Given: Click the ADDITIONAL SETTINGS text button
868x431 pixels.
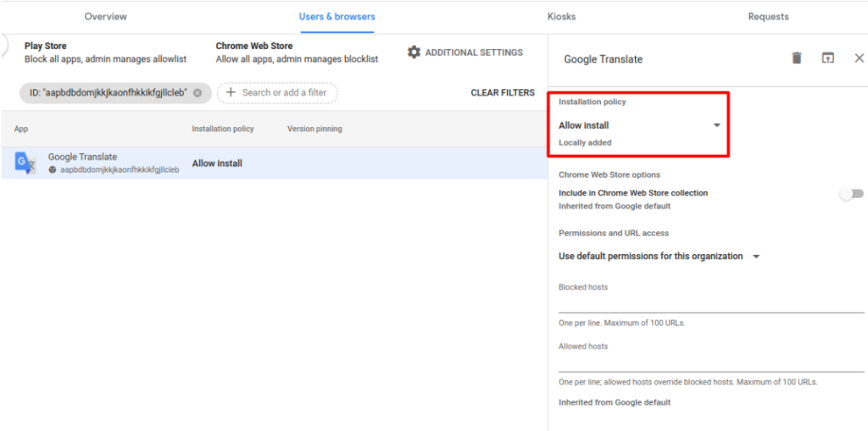Looking at the screenshot, I should (x=474, y=52).
